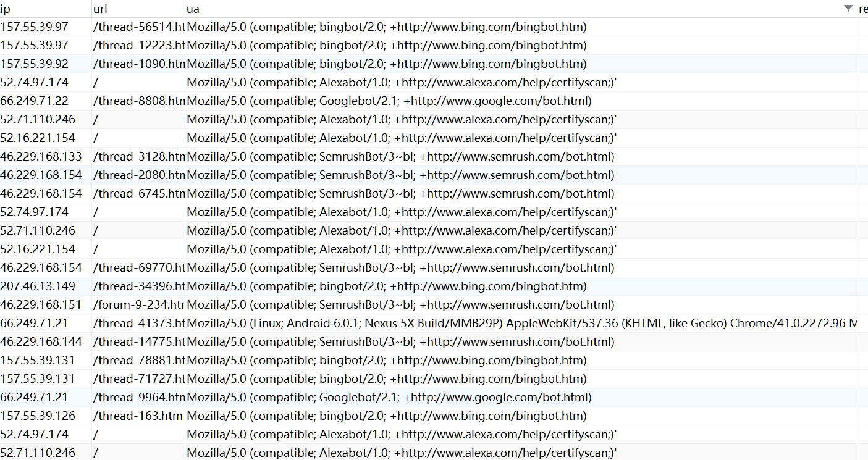
Task: Select IP cell 66.249.71.22
Action: point(46,101)
